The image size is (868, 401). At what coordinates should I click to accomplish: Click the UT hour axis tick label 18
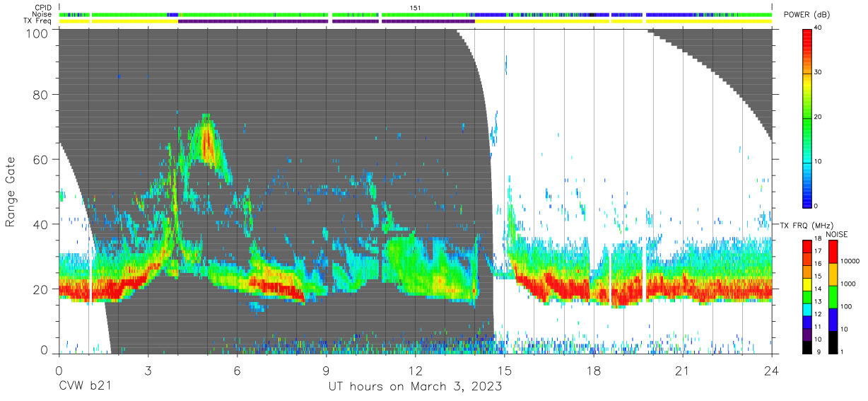pyautogui.click(x=594, y=371)
